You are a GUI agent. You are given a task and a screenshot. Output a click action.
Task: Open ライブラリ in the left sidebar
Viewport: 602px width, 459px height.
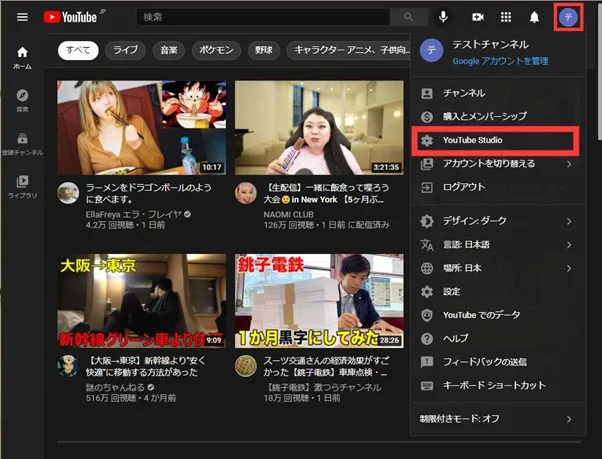[22, 186]
